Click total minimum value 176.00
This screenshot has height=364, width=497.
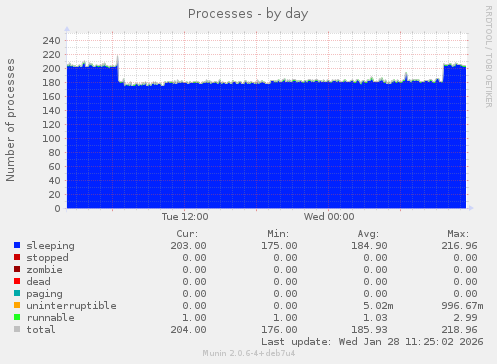tap(279, 330)
